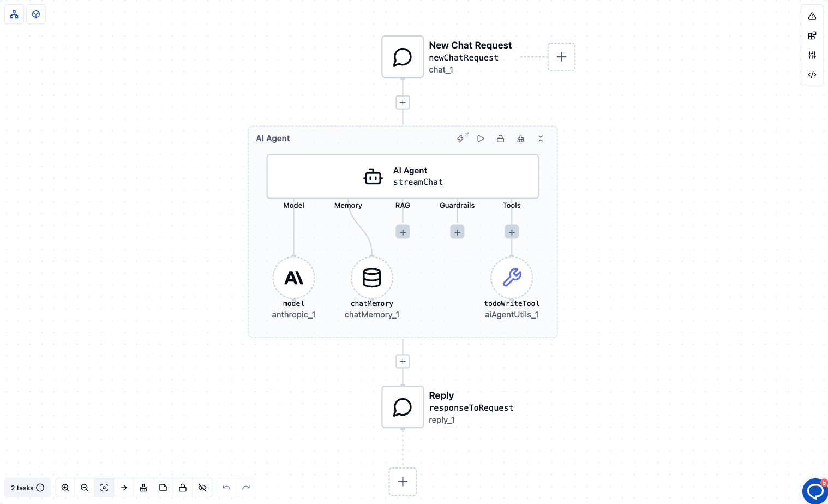
Task: Fit the workflow to view
Action: point(104,488)
